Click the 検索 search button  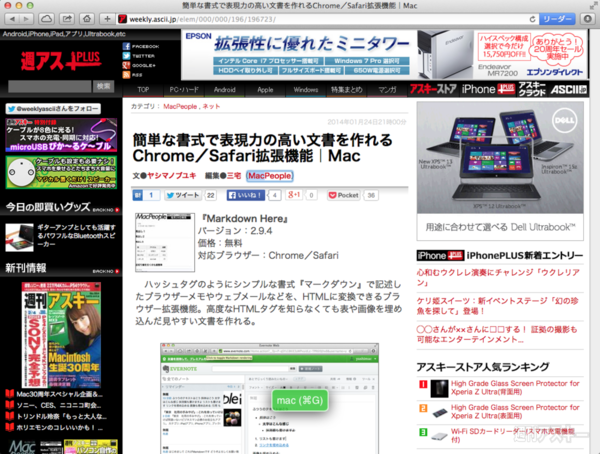click(103, 87)
